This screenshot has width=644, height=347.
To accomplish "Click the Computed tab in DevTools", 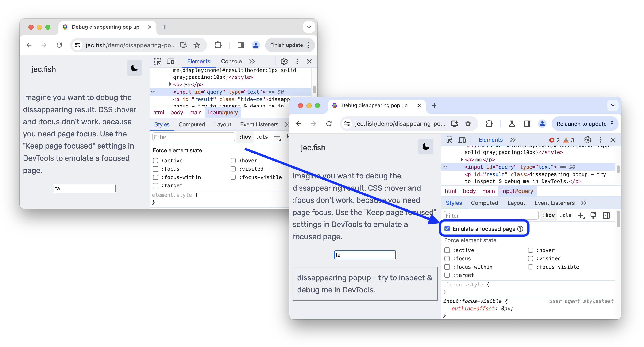I will click(x=484, y=203).
